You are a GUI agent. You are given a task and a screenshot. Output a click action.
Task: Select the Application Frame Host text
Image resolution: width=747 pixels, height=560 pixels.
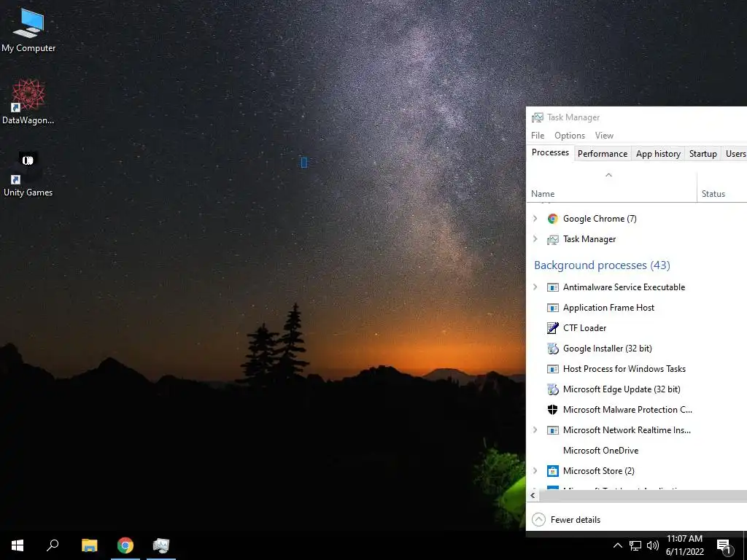pyautogui.click(x=608, y=308)
